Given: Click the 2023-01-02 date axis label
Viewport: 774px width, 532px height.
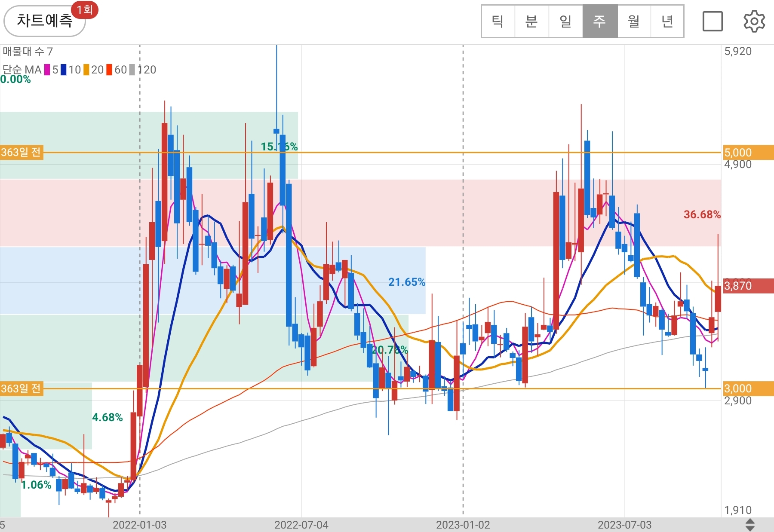Looking at the screenshot, I should pos(463,525).
